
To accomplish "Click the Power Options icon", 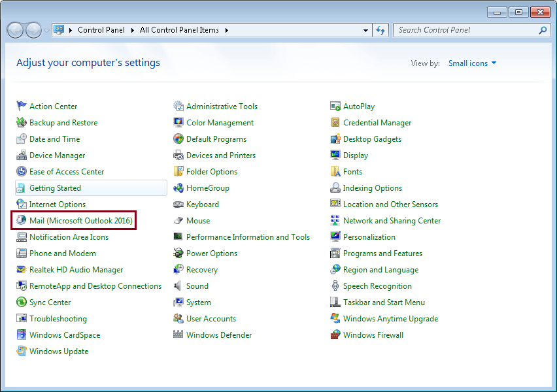I will click(178, 253).
